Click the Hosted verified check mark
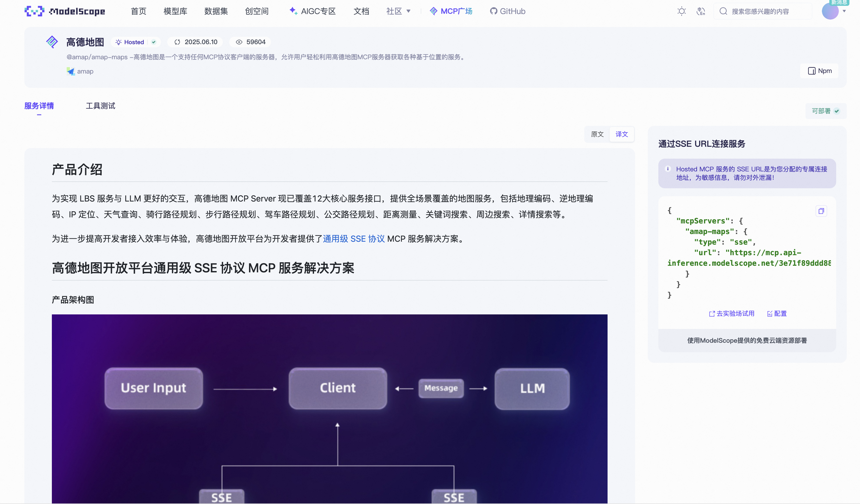The width and height of the screenshot is (860, 504). 154,42
